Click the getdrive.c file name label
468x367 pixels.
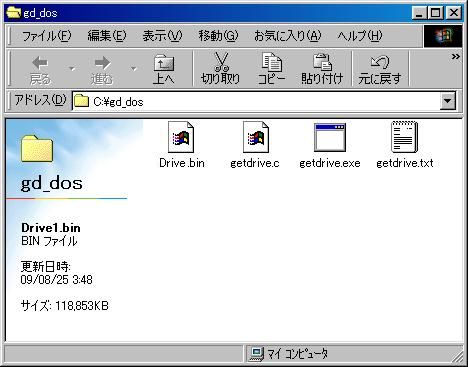coord(255,163)
